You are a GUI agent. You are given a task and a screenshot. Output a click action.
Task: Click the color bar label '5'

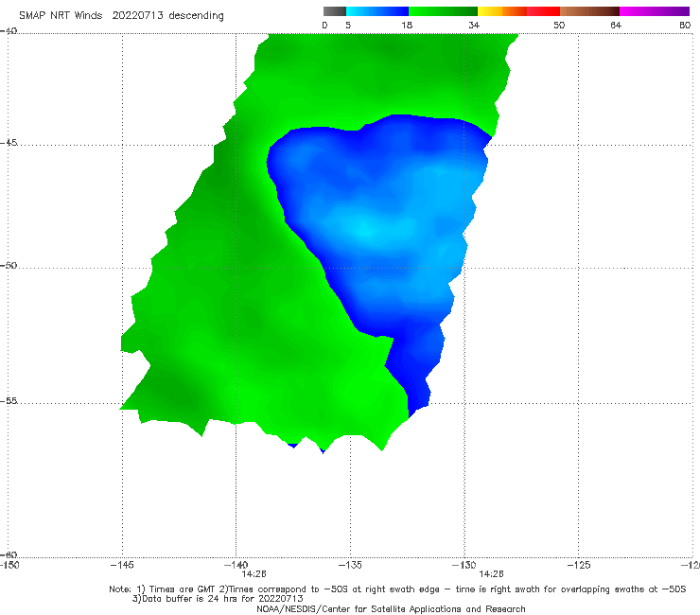coord(348,25)
